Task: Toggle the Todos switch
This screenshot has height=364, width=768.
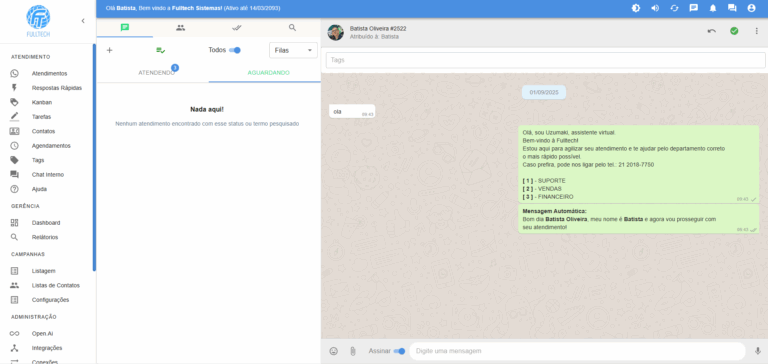Action: (x=235, y=50)
